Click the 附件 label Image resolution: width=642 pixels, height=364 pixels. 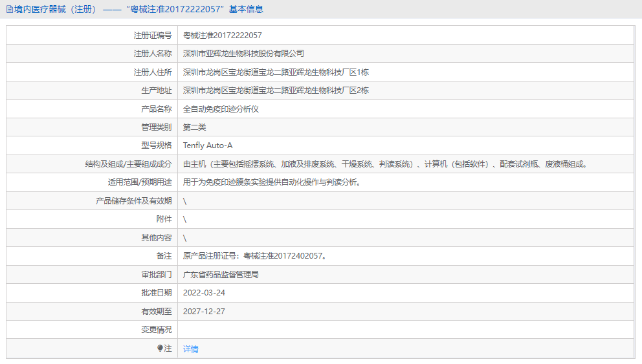coord(164,219)
